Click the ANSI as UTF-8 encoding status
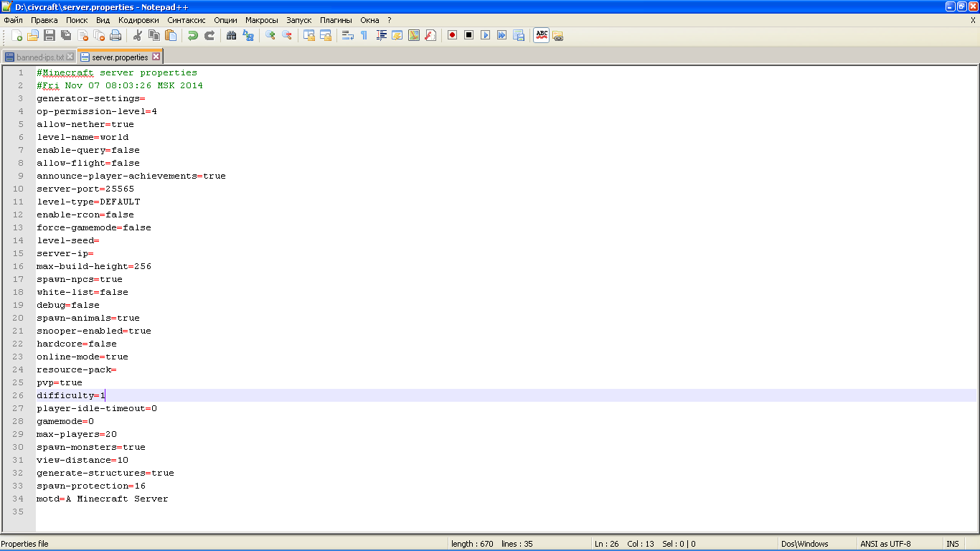The image size is (980, 551). [886, 544]
